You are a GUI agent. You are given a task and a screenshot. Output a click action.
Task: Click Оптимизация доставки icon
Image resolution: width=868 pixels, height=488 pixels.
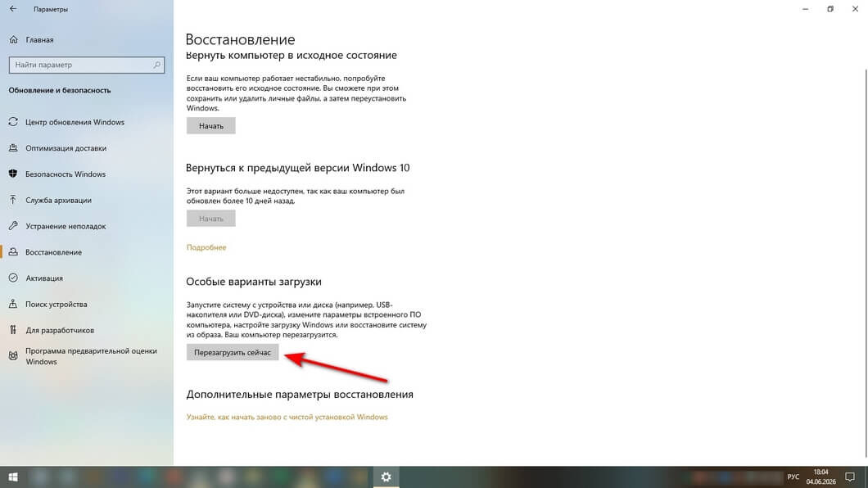point(13,147)
